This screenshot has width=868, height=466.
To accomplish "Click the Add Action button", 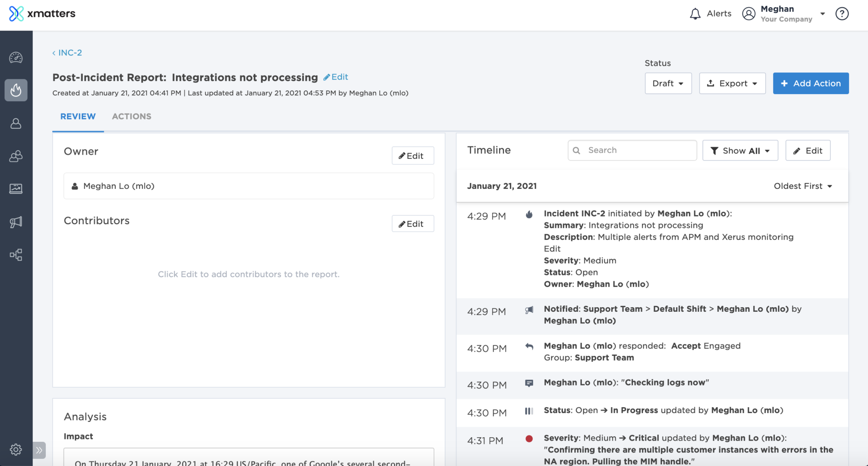I will (810, 83).
